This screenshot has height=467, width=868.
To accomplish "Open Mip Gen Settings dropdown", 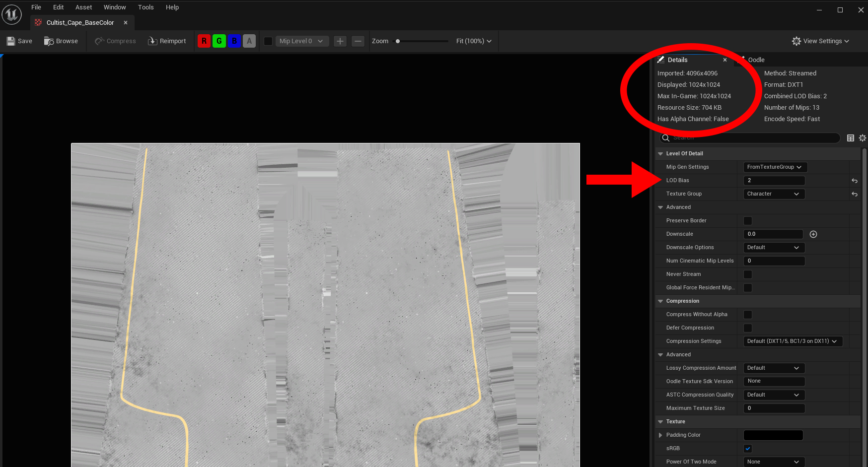I will 775,167.
